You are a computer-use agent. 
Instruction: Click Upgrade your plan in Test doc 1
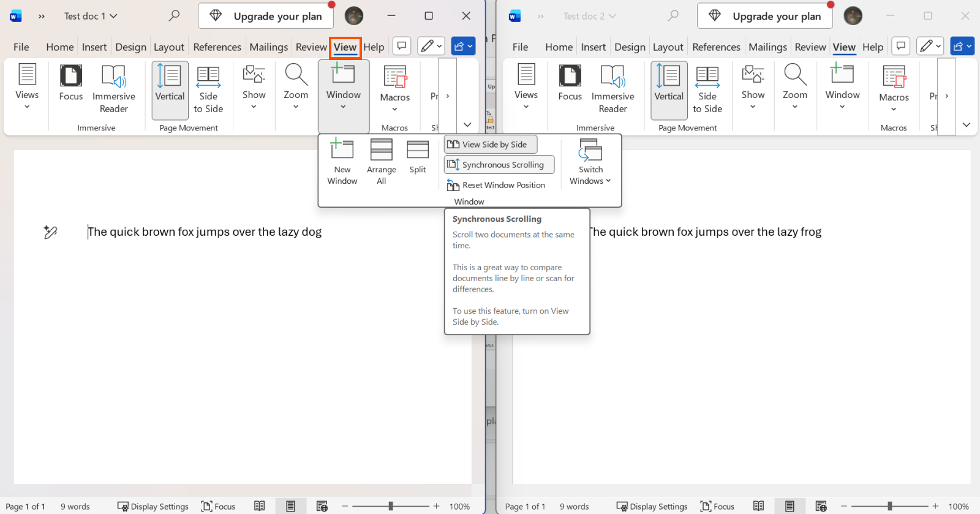pos(266,16)
